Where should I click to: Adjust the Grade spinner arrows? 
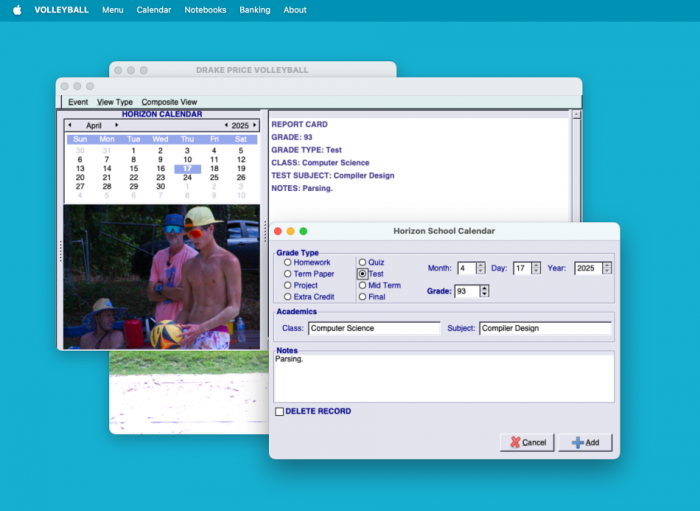pyautogui.click(x=485, y=291)
